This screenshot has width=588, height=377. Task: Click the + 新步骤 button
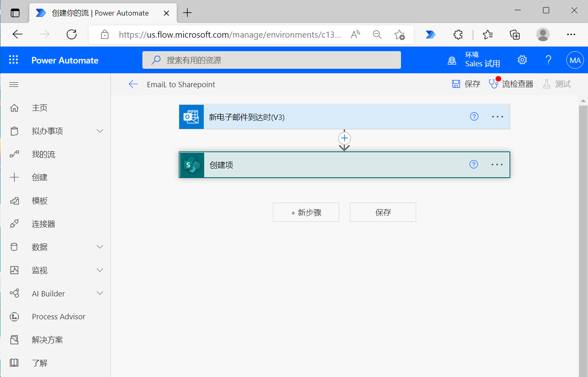306,212
